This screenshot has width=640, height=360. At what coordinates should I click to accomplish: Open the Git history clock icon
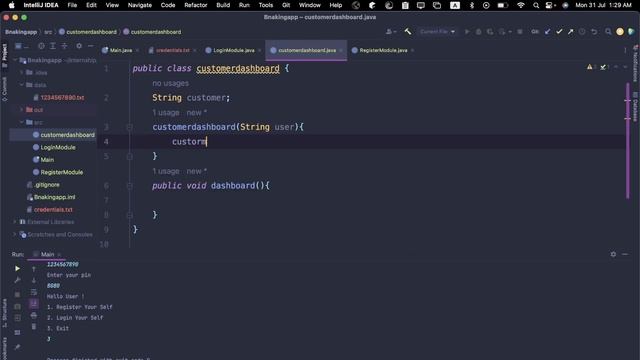coord(582,31)
